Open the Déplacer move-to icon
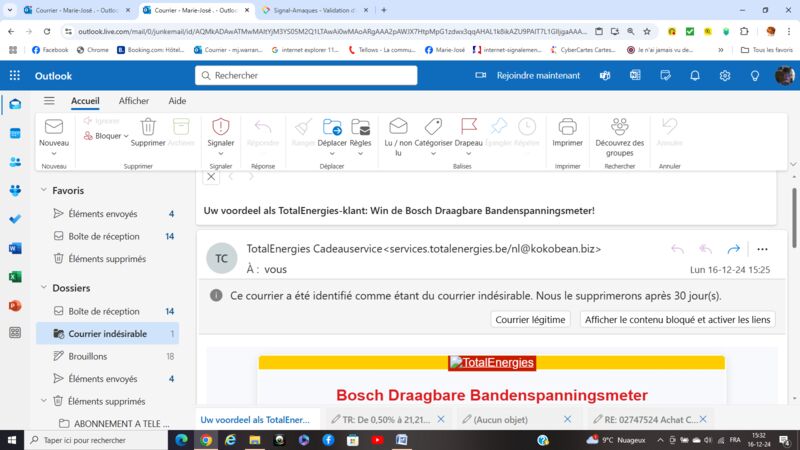Viewport: 800px width, 450px height. click(x=332, y=127)
